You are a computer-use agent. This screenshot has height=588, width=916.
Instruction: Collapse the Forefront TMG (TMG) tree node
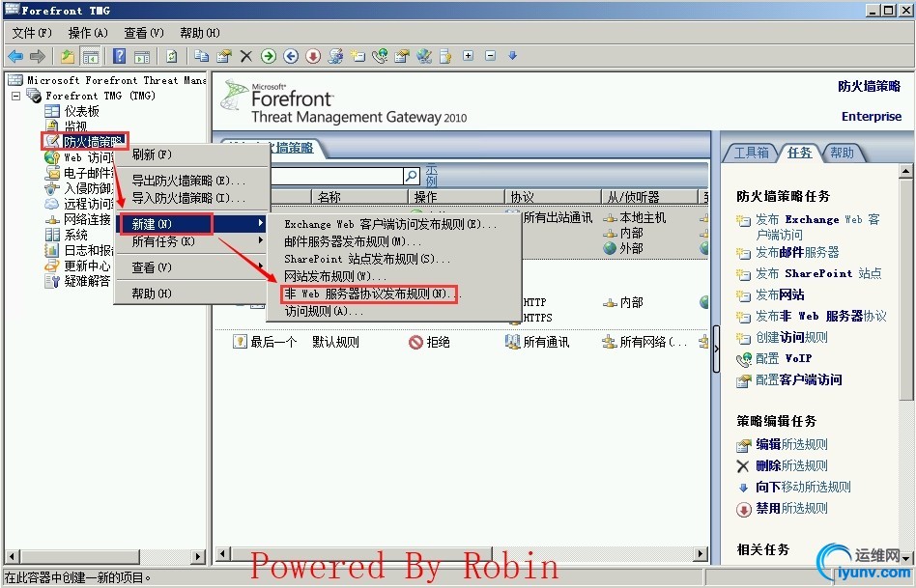[15, 96]
